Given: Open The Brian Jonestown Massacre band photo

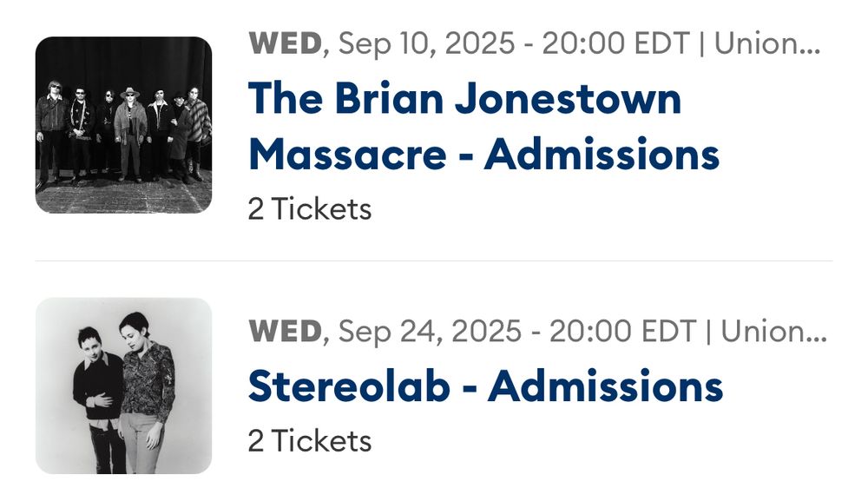Looking at the screenshot, I should [123, 125].
